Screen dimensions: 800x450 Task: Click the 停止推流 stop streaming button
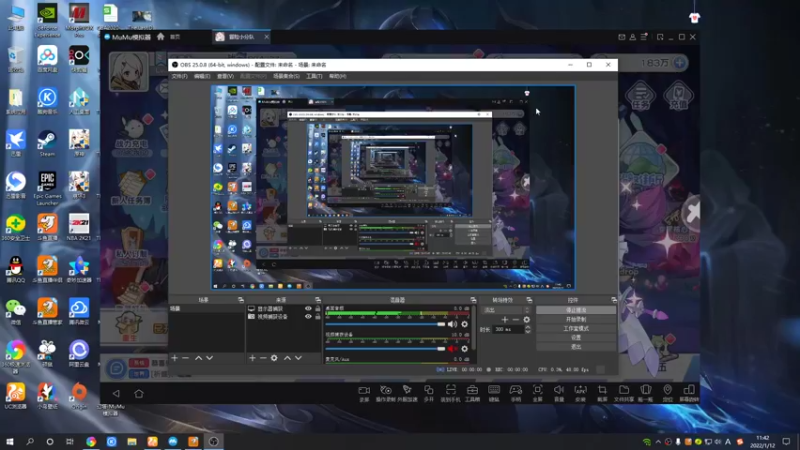[x=576, y=310]
